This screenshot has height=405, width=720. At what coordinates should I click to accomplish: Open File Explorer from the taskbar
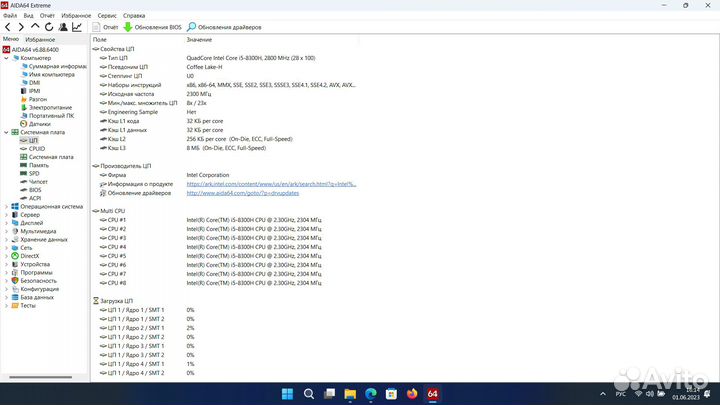tap(350, 394)
